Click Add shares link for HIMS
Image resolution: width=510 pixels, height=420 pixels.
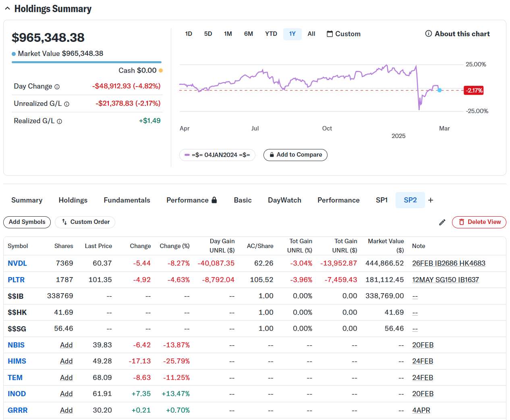point(66,361)
